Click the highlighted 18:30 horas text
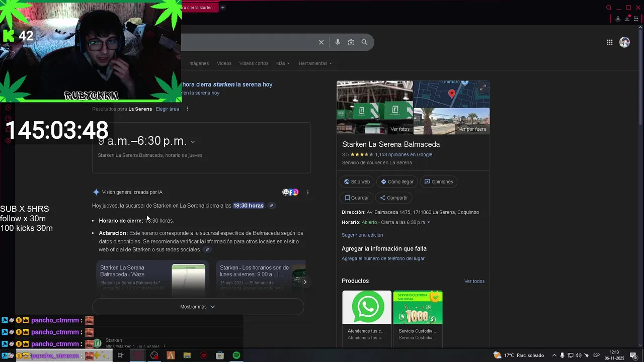 click(x=249, y=206)
